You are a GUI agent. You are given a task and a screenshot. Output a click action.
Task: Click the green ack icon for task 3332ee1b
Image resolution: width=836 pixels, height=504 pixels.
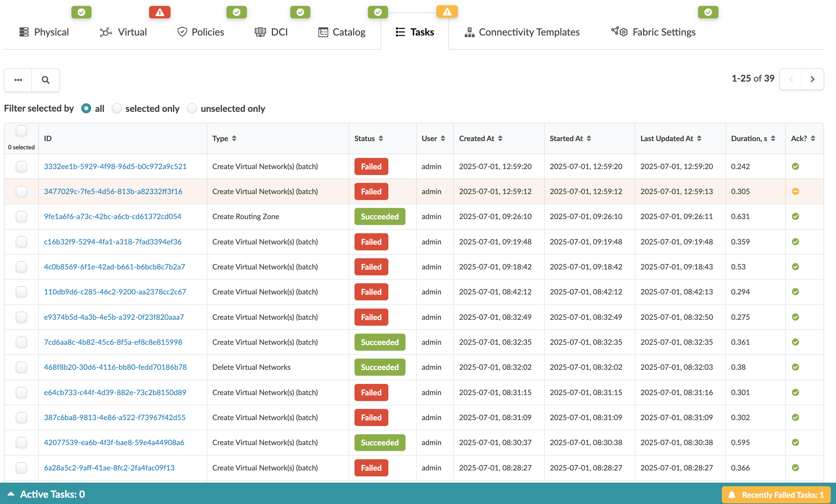point(795,166)
